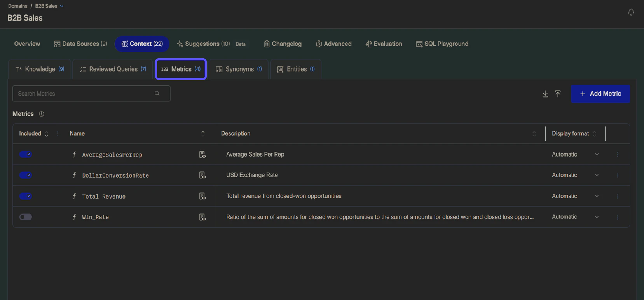Click the Win_Rate metric name
Viewport: 644px width, 300px height.
95,217
